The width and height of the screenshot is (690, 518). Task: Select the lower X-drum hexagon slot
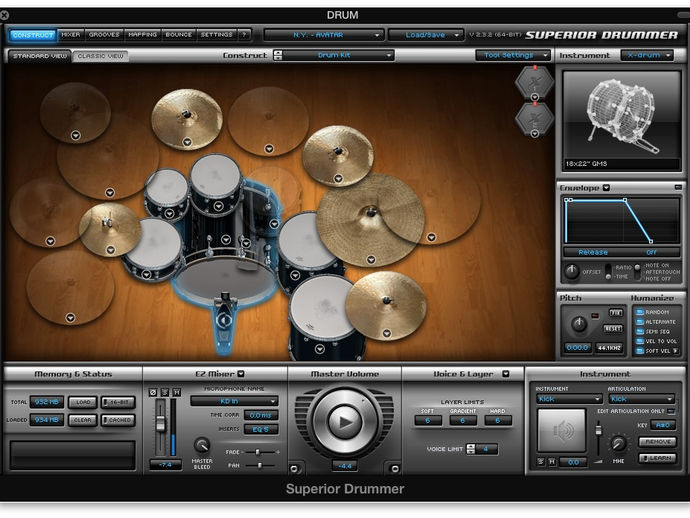(x=534, y=119)
